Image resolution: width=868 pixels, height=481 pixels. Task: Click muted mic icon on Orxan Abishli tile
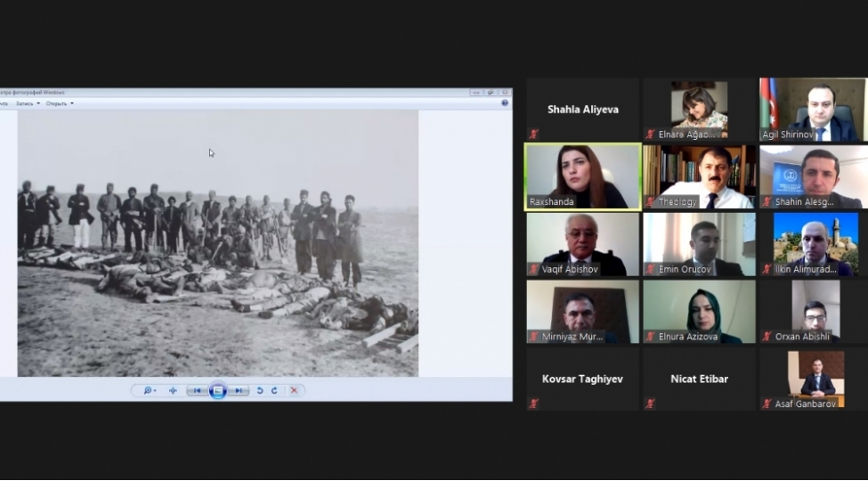[767, 337]
